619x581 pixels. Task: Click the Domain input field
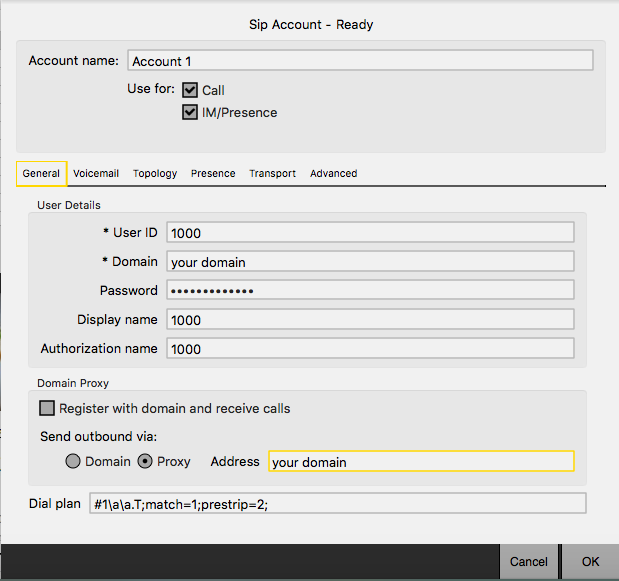tap(370, 262)
